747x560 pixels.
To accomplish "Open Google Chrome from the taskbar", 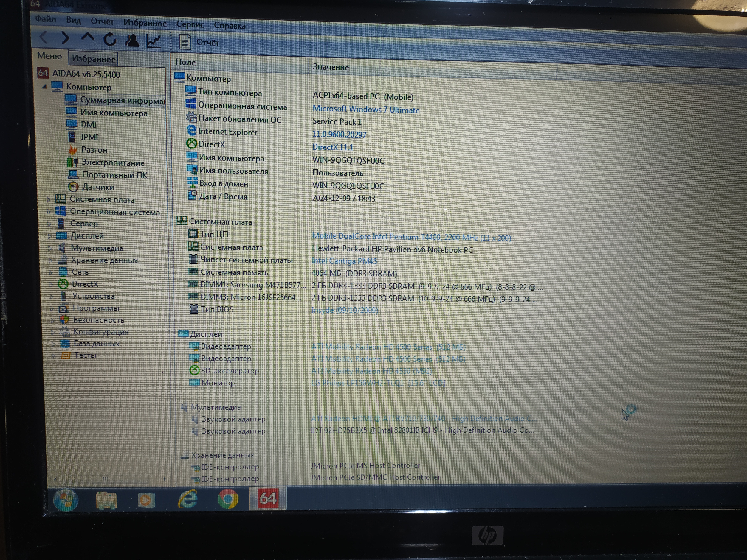I will pyautogui.click(x=228, y=499).
